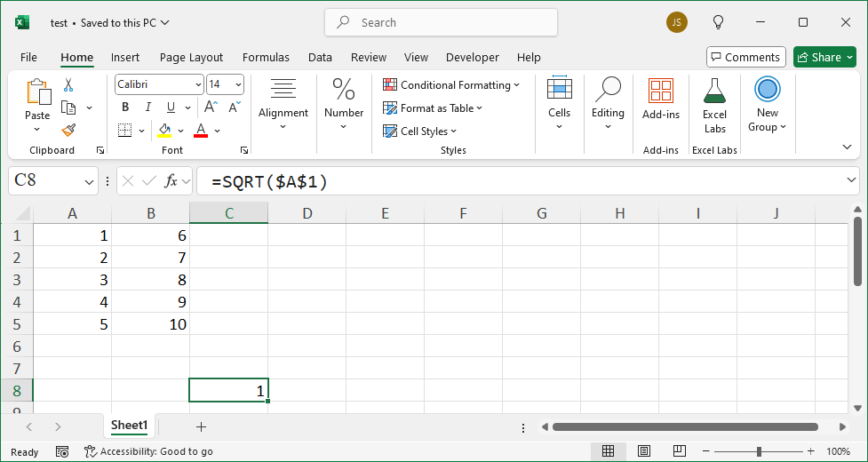
Task: Switch to the Data tab
Action: coord(320,58)
